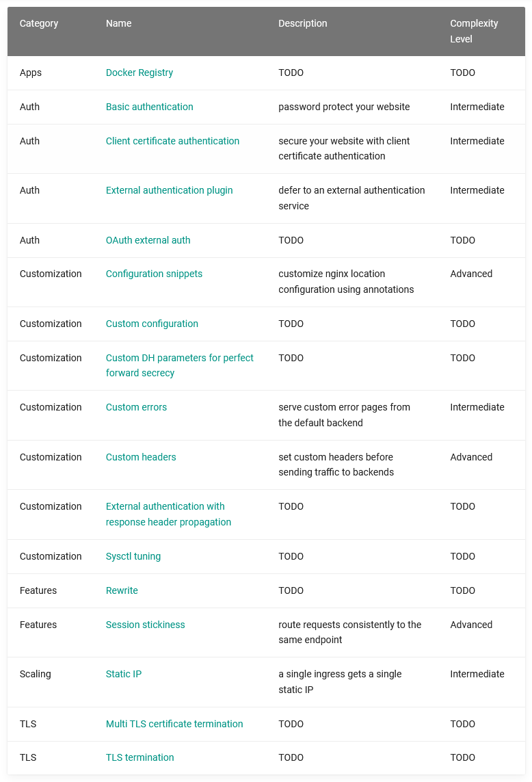
Task: Click the Sysctl tuning link
Action: click(133, 556)
